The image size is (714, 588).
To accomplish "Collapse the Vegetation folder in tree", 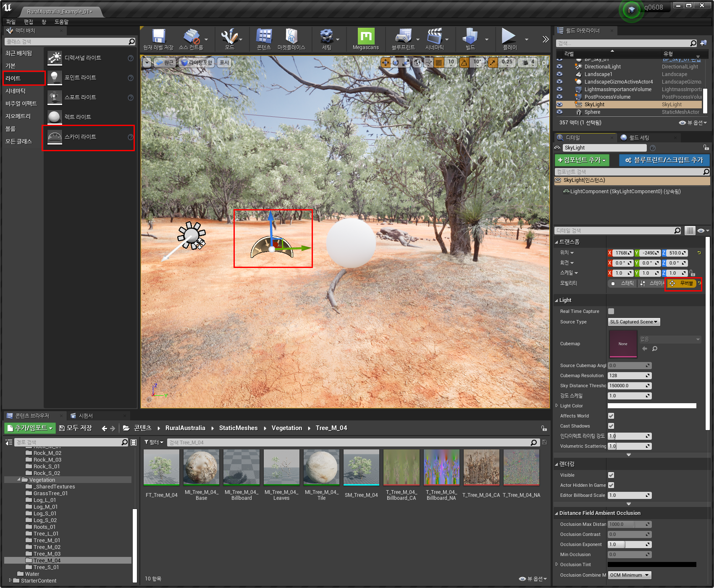I will [19, 480].
